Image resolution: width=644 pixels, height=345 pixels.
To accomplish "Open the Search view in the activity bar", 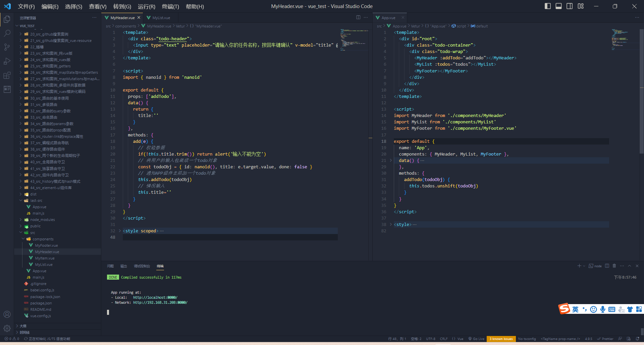I will click(x=7, y=33).
